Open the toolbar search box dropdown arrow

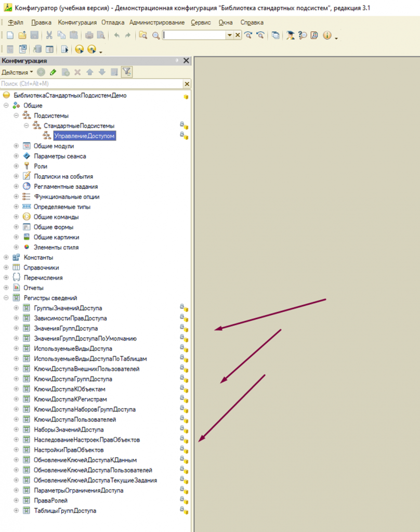pyautogui.click(x=230, y=35)
